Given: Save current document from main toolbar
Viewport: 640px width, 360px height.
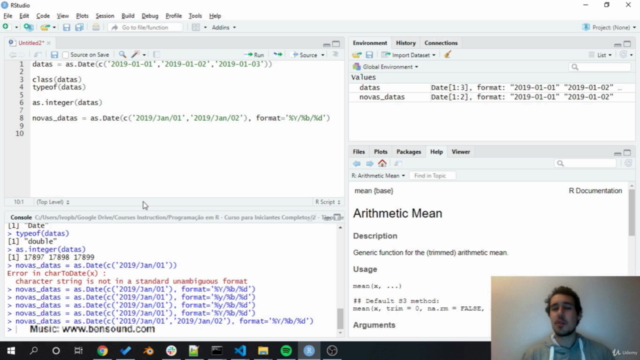Looking at the screenshot, I should (x=67, y=27).
